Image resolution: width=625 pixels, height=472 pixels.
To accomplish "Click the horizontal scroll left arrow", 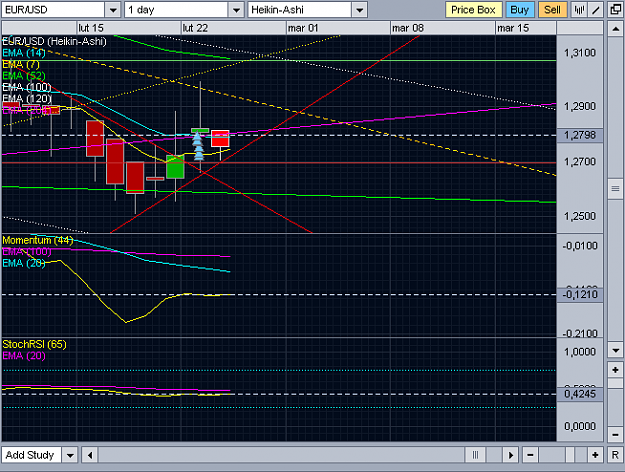I will (90, 455).
